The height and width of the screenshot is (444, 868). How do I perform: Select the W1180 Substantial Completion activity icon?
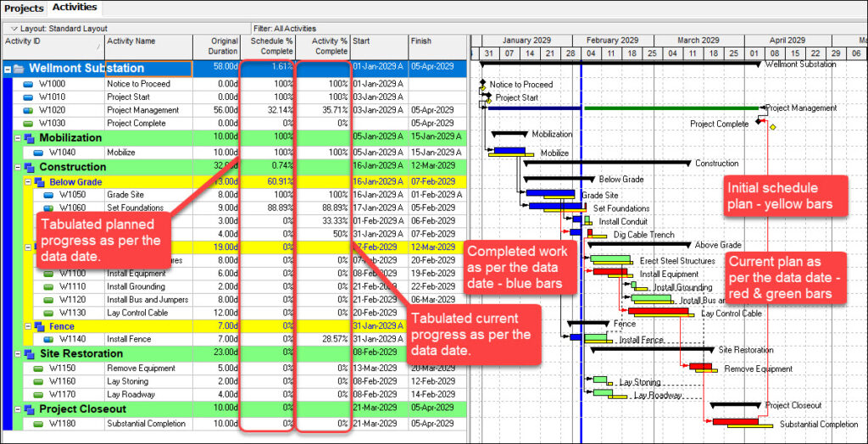click(38, 424)
